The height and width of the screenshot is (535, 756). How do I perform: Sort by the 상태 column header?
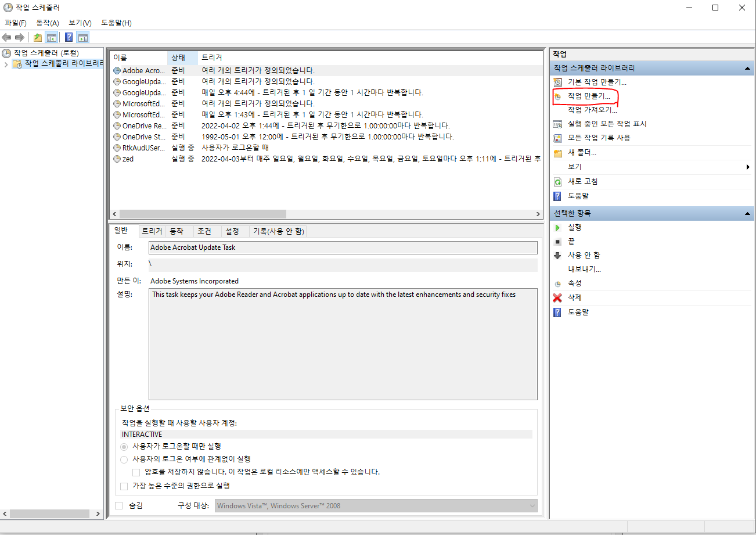click(x=182, y=58)
